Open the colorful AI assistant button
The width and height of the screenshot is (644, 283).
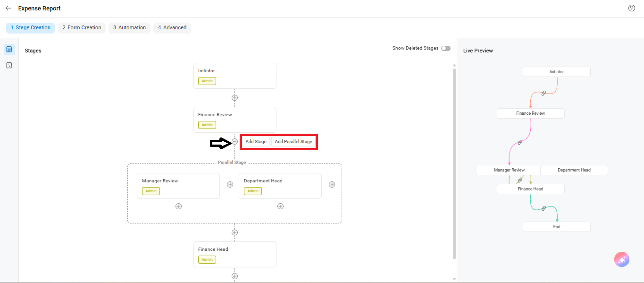(621, 259)
